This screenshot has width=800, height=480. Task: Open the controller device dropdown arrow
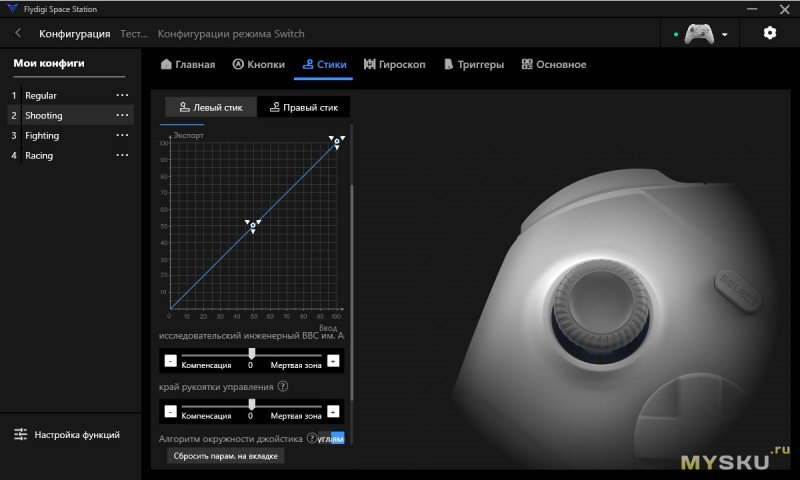[x=724, y=35]
